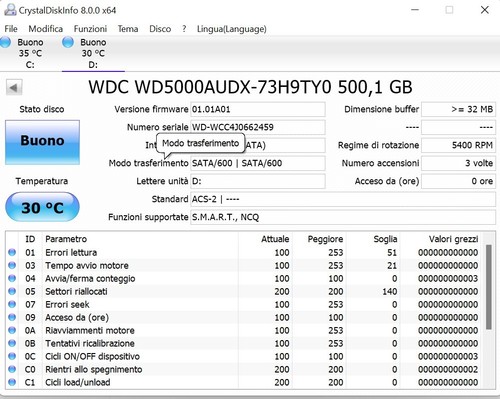This screenshot has width=500, height=399.
Task: Click the Parametro column header
Action: pos(66,239)
